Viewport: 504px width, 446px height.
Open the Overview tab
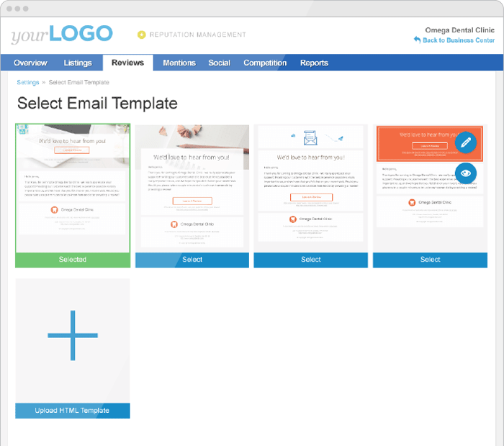tap(30, 63)
